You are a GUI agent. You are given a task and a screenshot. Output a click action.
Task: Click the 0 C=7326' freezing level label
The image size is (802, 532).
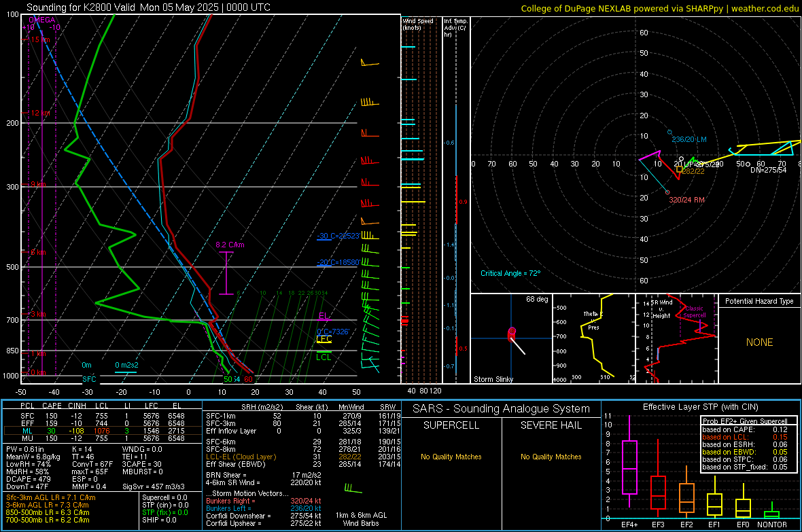pos(333,332)
